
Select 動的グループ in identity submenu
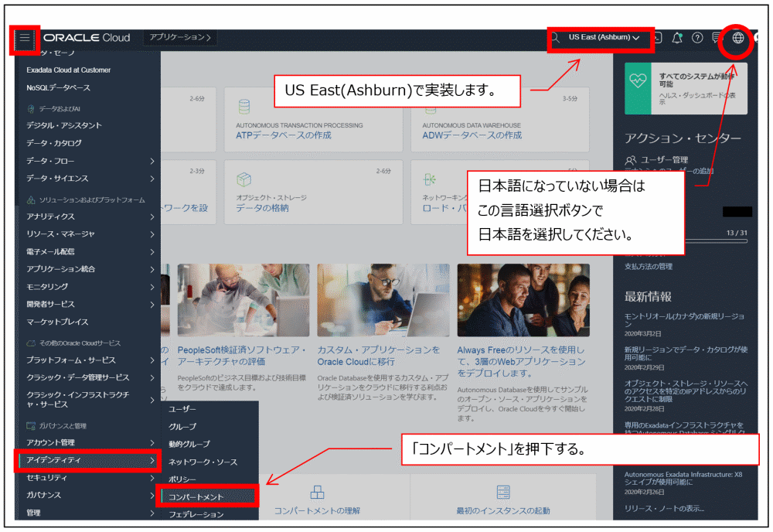tap(189, 445)
